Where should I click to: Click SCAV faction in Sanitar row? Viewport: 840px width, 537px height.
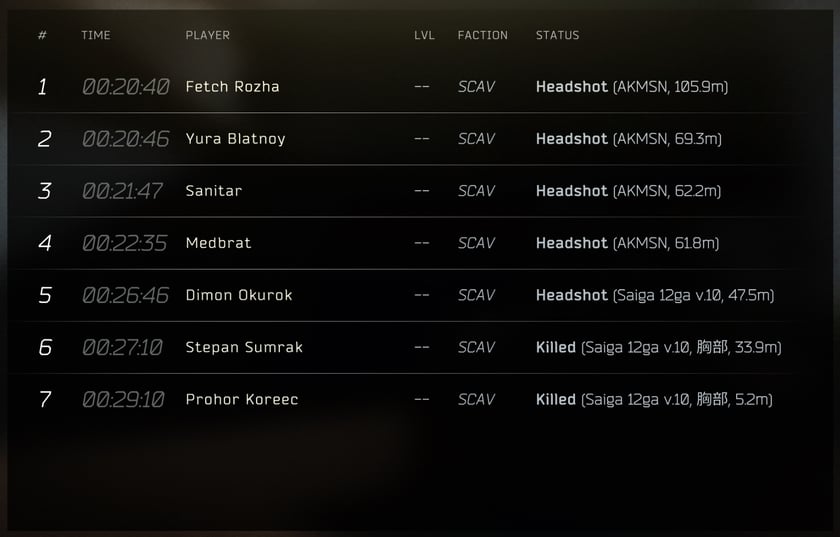click(x=476, y=191)
